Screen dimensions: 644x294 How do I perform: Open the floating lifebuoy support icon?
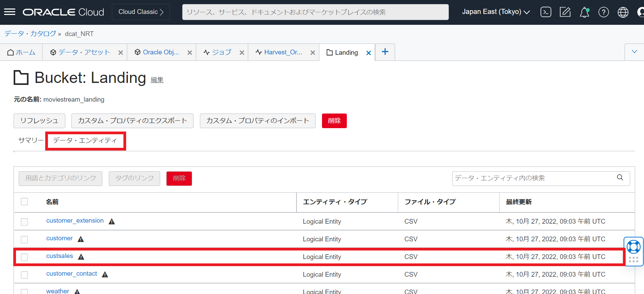pyautogui.click(x=633, y=247)
